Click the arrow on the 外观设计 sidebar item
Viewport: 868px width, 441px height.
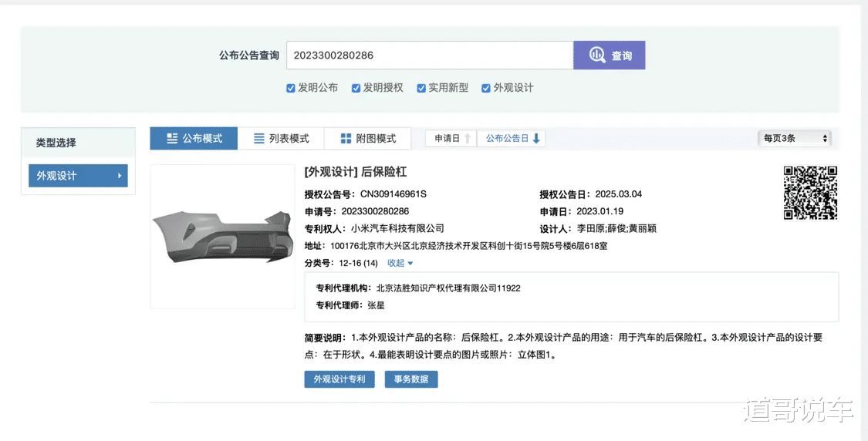pyautogui.click(x=119, y=176)
